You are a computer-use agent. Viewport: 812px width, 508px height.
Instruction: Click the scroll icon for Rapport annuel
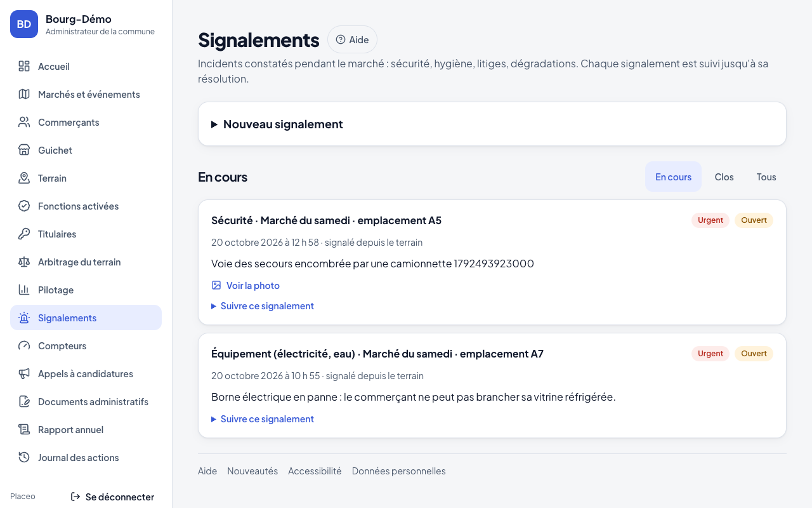coord(24,429)
